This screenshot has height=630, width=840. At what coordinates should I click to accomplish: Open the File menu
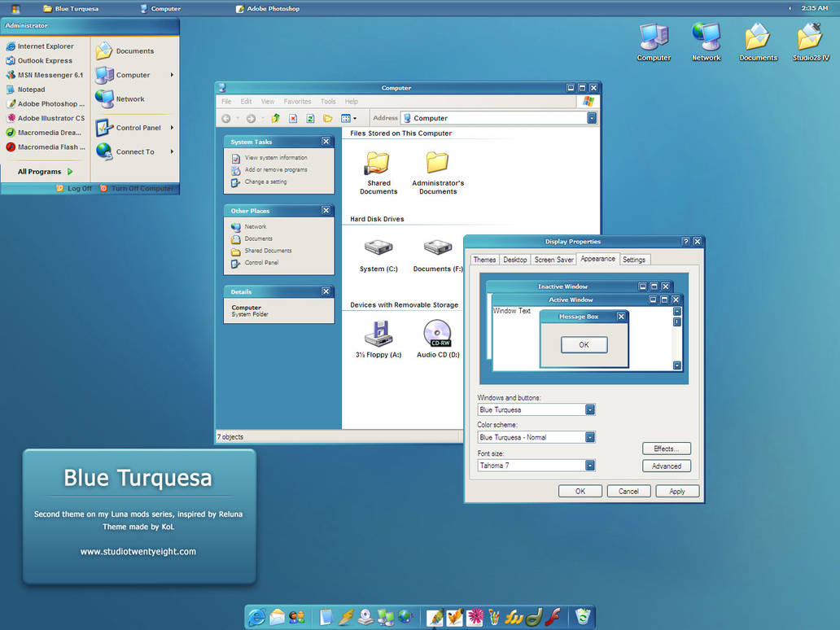tap(226, 101)
